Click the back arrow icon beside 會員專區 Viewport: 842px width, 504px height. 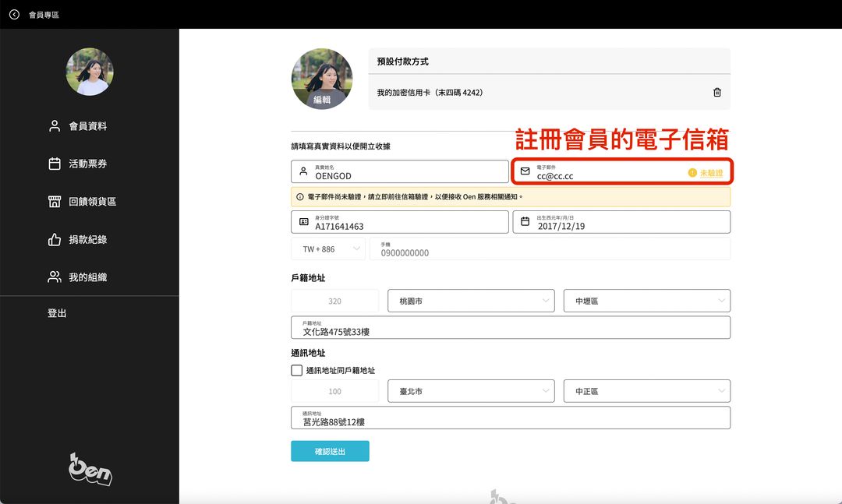point(14,14)
